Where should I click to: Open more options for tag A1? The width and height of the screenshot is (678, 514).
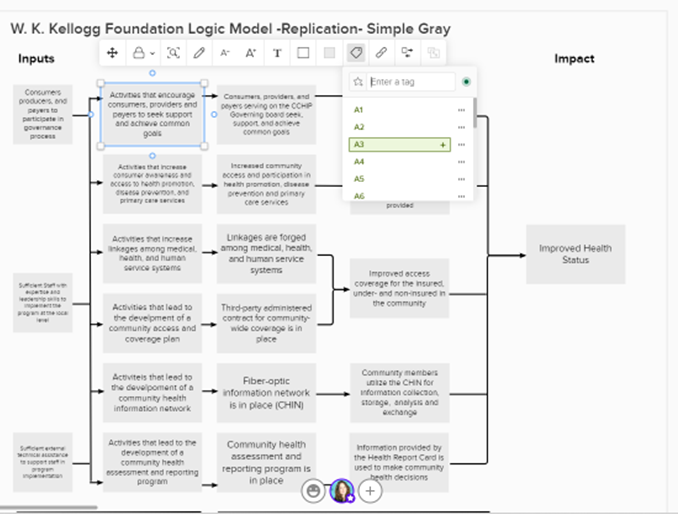(x=461, y=110)
